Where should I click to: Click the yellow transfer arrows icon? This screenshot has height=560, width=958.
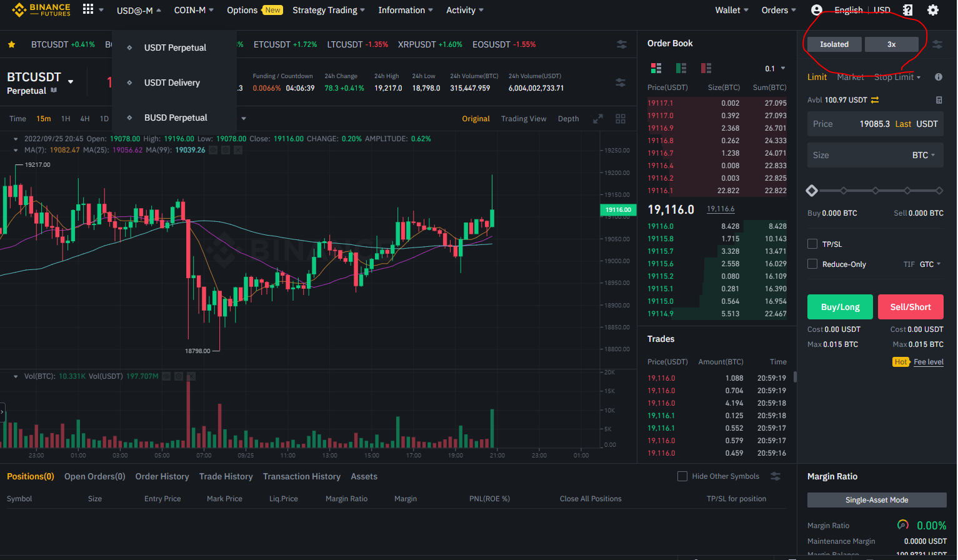coord(875,100)
